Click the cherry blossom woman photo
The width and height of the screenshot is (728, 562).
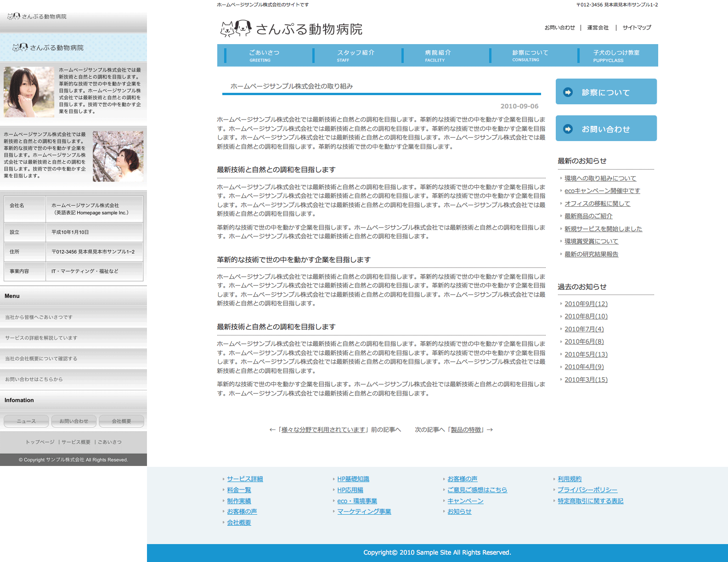118,156
